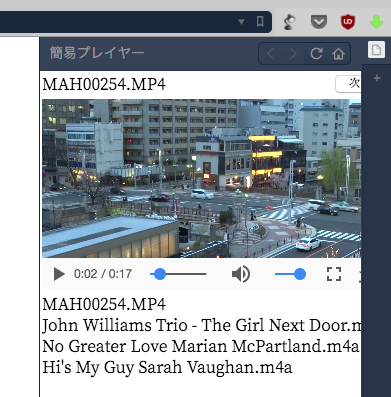The image size is (391, 397).
Task: Go back in the web panel
Action: pos(270,54)
